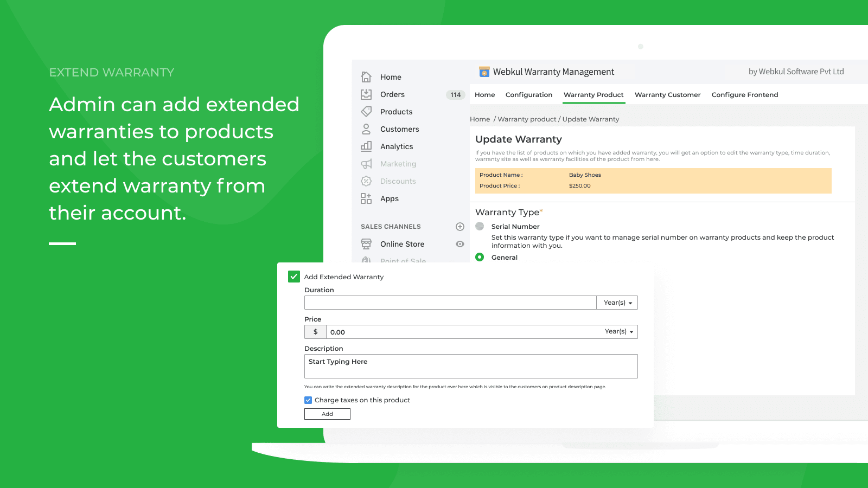Click the Online Store shop icon
The image size is (868, 488).
point(366,244)
